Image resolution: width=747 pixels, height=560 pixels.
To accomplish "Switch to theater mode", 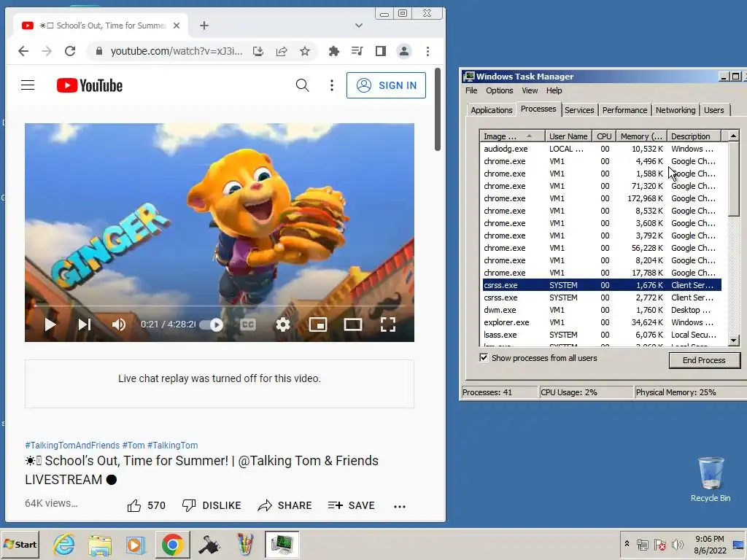I will point(353,324).
